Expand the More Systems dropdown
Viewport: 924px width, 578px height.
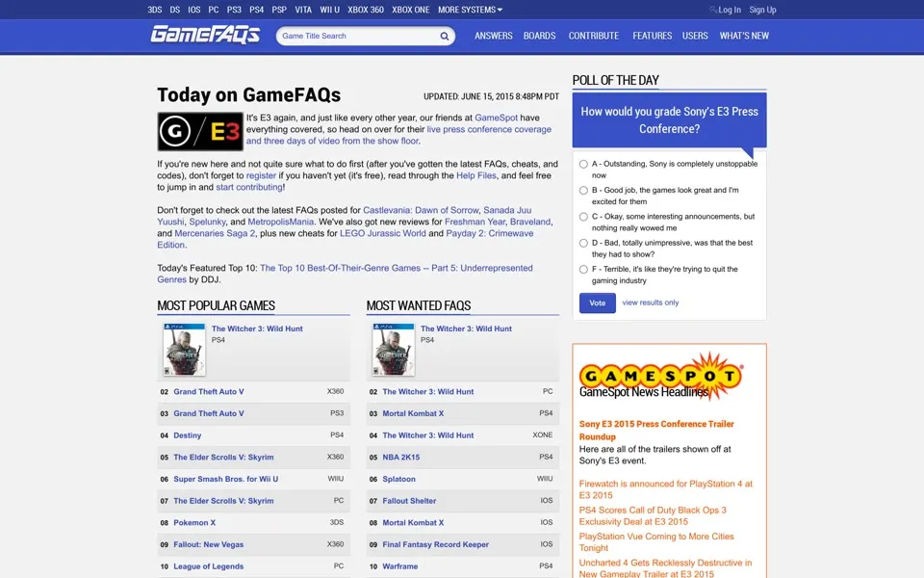click(x=470, y=10)
